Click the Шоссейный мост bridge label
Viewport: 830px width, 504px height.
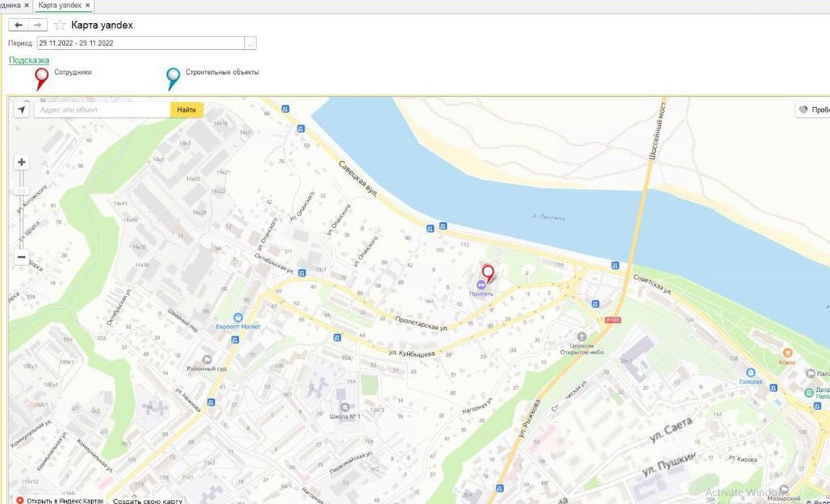(658, 132)
